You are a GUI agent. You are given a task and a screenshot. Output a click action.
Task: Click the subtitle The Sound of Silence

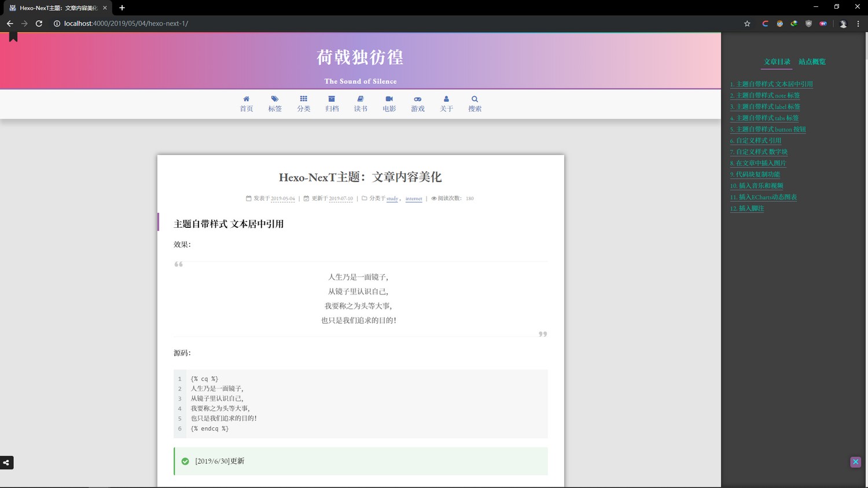pos(361,82)
